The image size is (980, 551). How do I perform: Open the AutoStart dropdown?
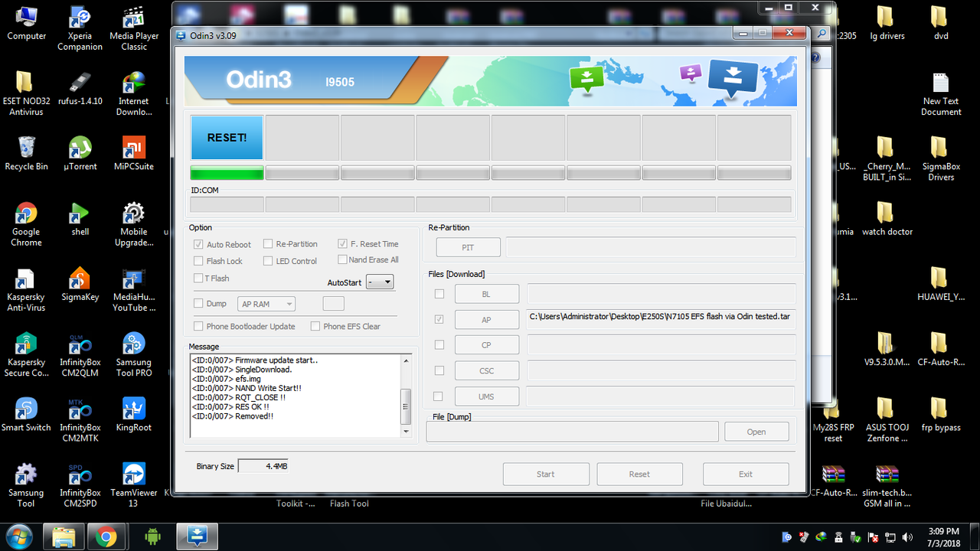tap(380, 282)
